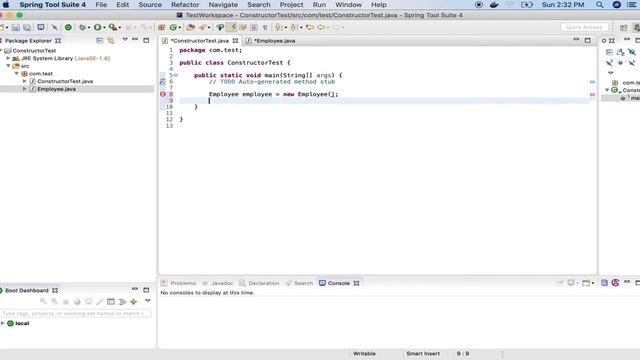This screenshot has width=640, height=360.
Task: Open the Source menu
Action: pos(150,5)
